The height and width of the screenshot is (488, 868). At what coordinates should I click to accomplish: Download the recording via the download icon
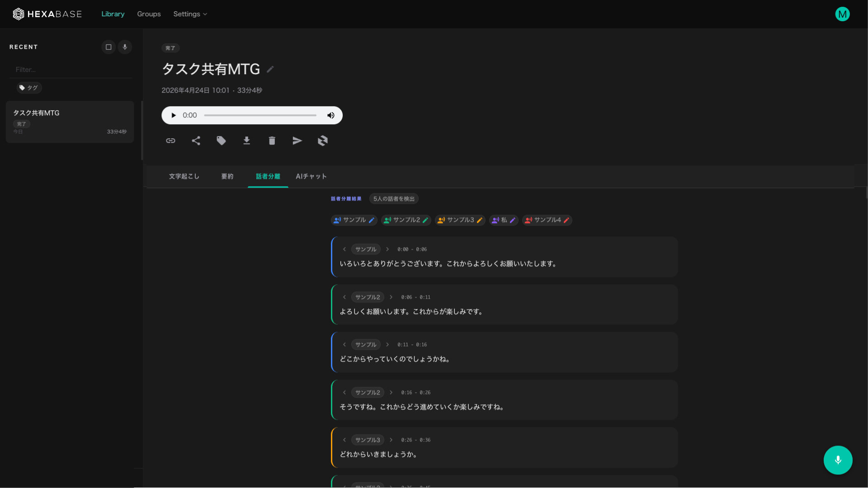click(246, 141)
